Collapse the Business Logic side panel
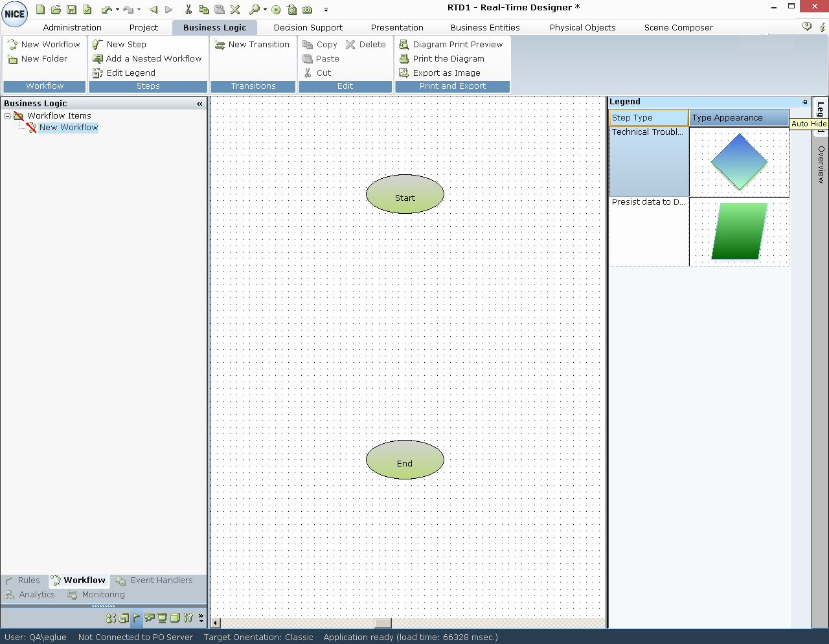 (199, 104)
